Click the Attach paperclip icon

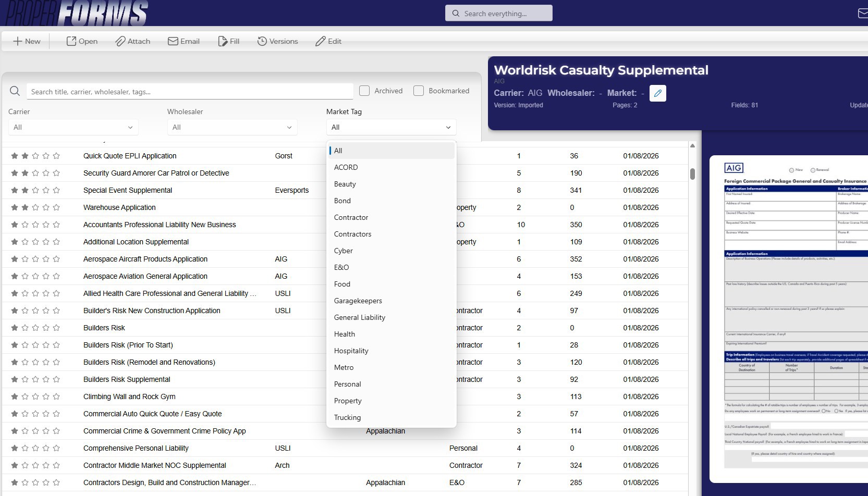(120, 41)
